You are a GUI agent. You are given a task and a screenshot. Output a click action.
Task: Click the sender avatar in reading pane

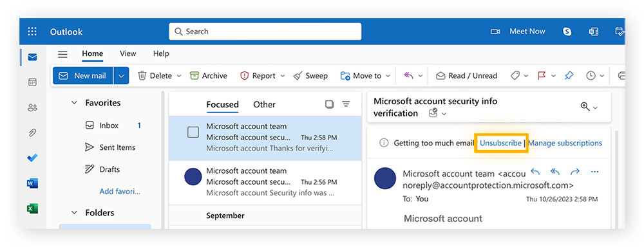click(x=385, y=178)
